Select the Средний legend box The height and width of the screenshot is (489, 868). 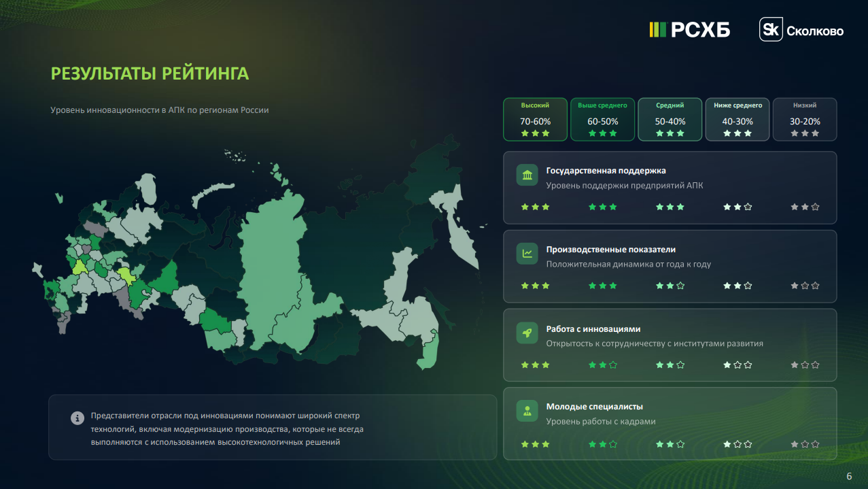670,119
